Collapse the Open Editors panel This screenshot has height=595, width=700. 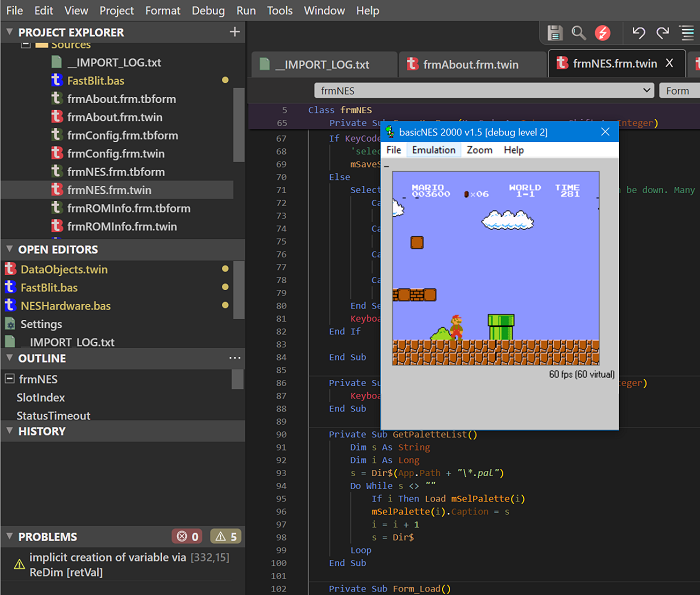(x=9, y=249)
